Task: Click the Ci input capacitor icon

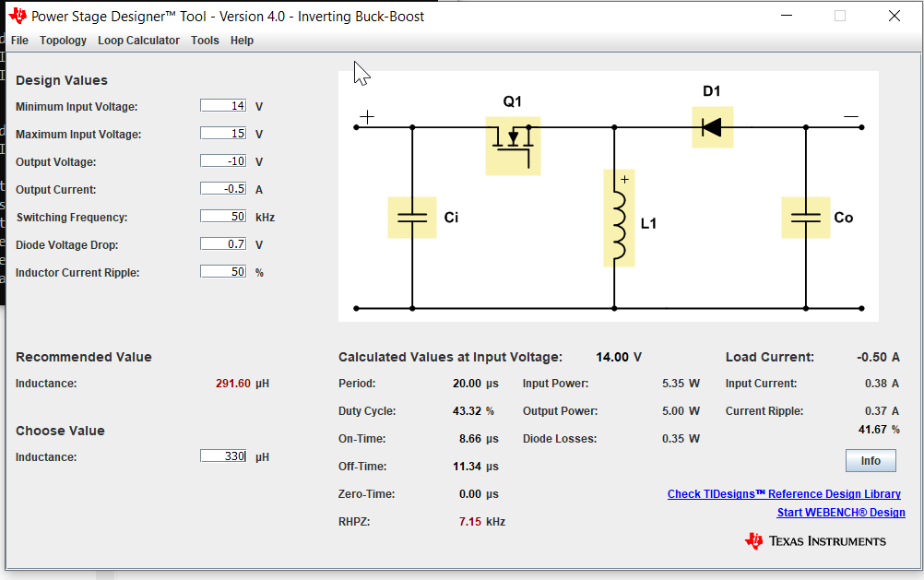Action: [412, 218]
